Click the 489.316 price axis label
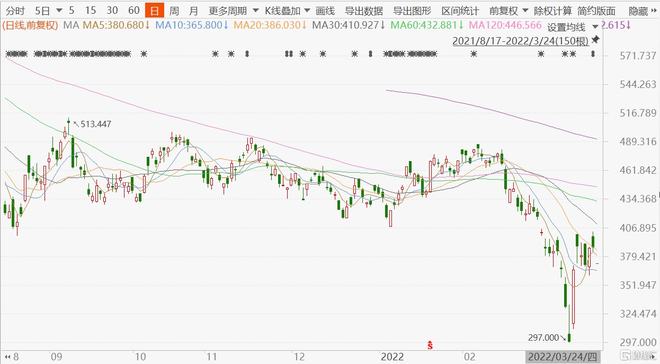This screenshot has width=660, height=364. tap(638, 141)
